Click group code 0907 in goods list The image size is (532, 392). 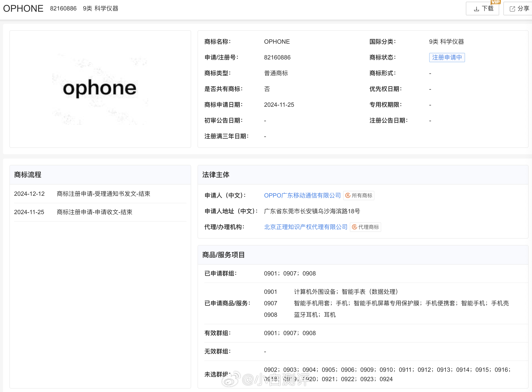[x=270, y=303]
